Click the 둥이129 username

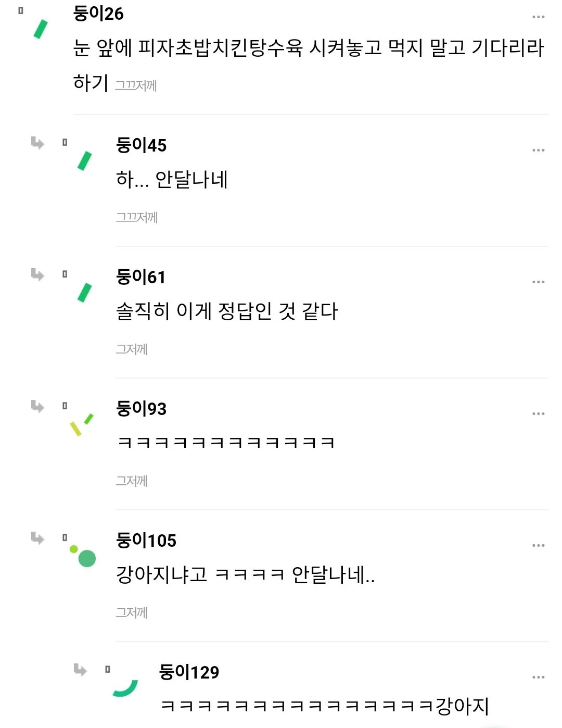coord(189,672)
